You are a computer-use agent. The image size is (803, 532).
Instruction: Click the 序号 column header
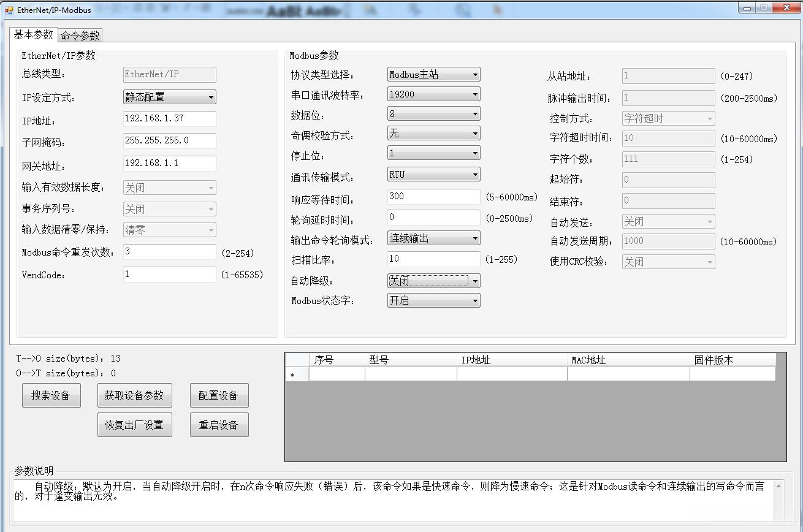[337, 360]
